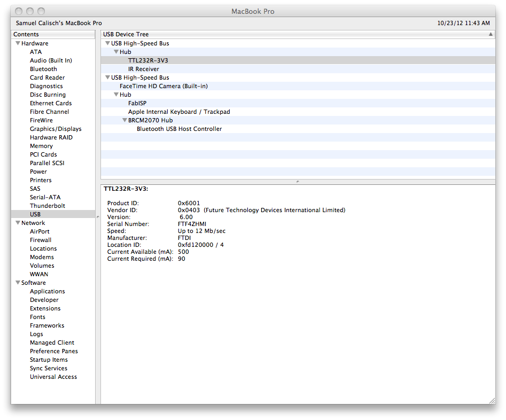Collapse the Hub containing FabISP
The width and height of the screenshot is (506, 420).
tap(116, 95)
